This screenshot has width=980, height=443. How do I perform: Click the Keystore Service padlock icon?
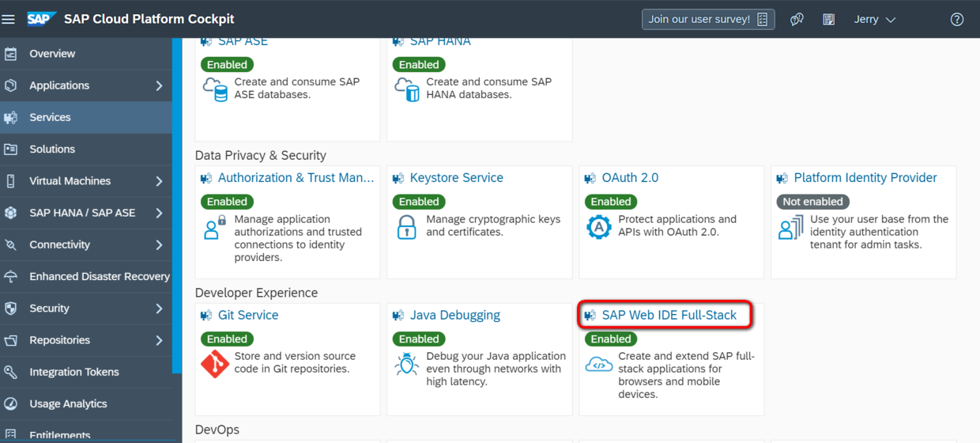[x=406, y=227]
